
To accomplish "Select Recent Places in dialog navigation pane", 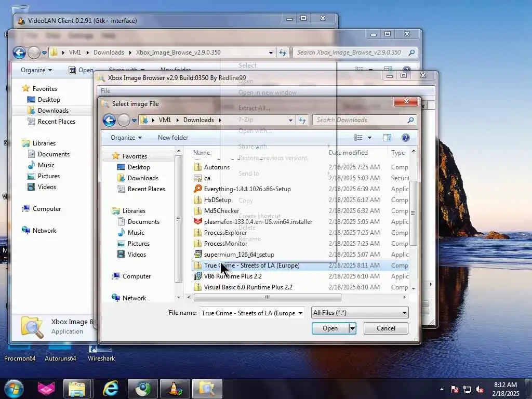I will pyautogui.click(x=146, y=189).
